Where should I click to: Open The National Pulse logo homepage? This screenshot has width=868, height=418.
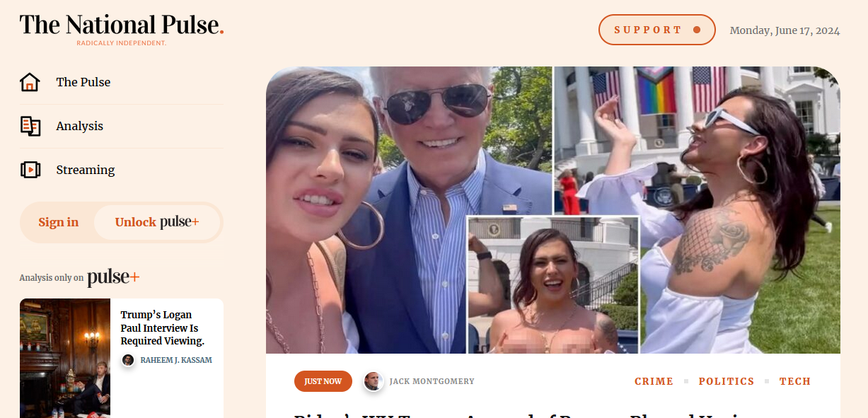122,28
